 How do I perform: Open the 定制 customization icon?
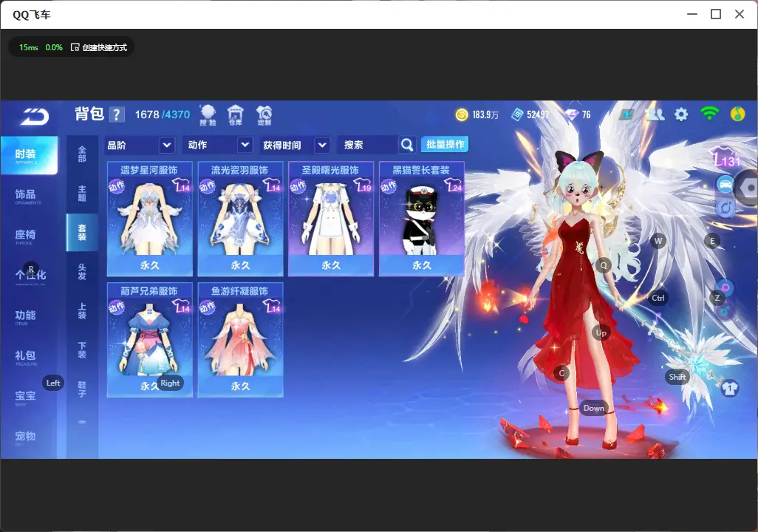click(x=264, y=115)
